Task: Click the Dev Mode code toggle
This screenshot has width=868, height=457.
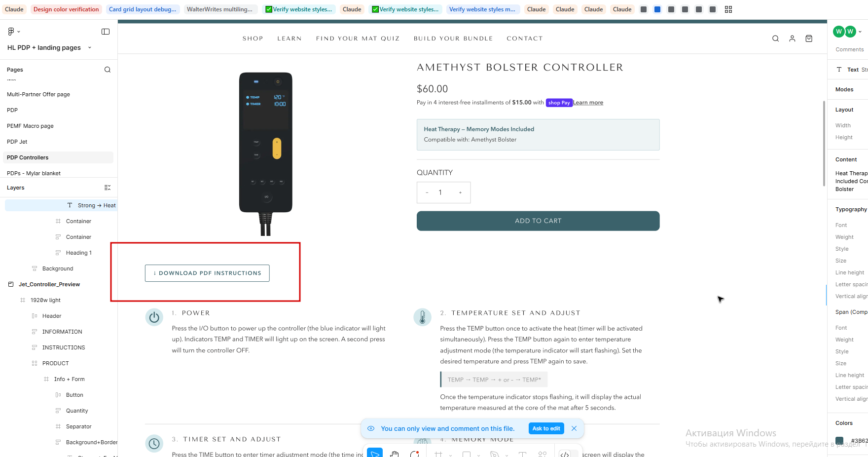Action: pyautogui.click(x=565, y=454)
